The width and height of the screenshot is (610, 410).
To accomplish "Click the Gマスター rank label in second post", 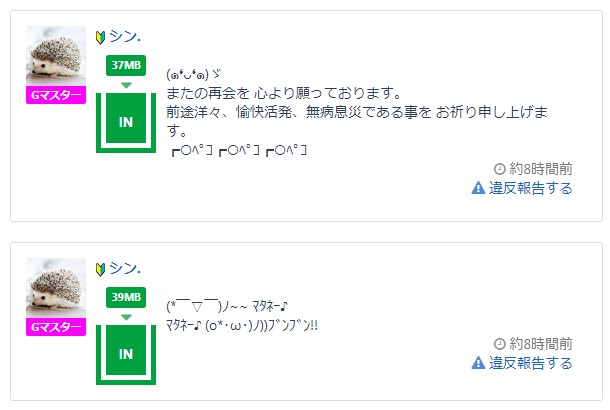I will coord(56,327).
